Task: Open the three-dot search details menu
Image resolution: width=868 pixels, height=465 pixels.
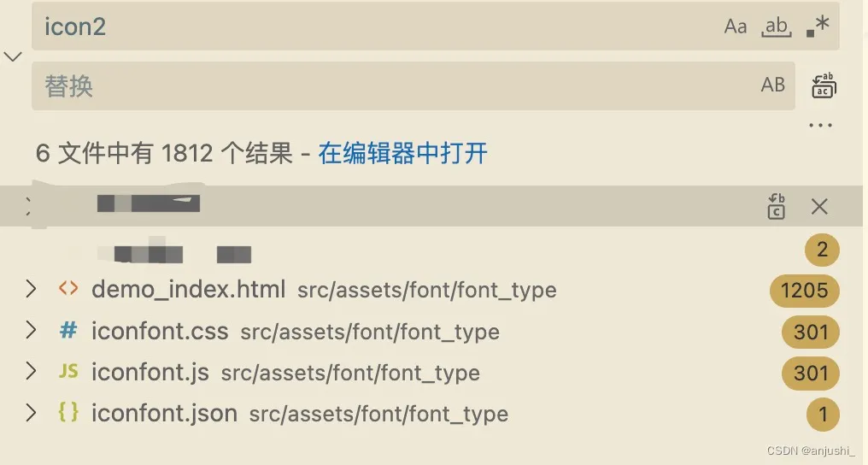Action: tap(820, 126)
